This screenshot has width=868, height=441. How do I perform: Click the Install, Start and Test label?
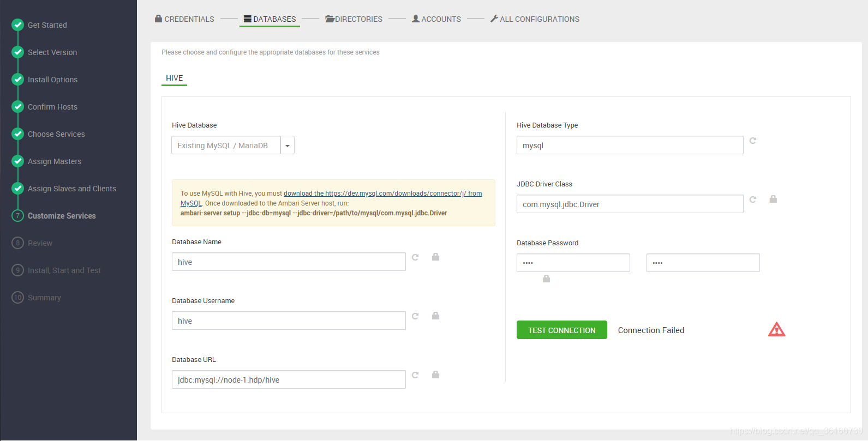coord(64,270)
